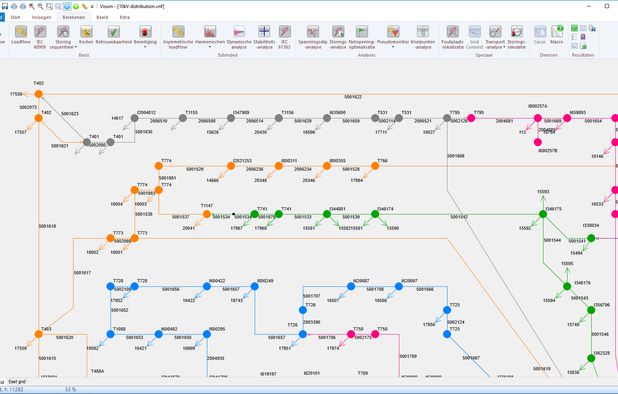Open Transport-analyse
The image size is (618, 394).
point(495,37)
